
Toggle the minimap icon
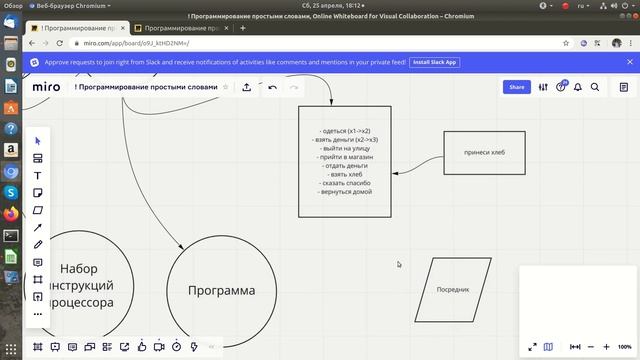point(548,347)
